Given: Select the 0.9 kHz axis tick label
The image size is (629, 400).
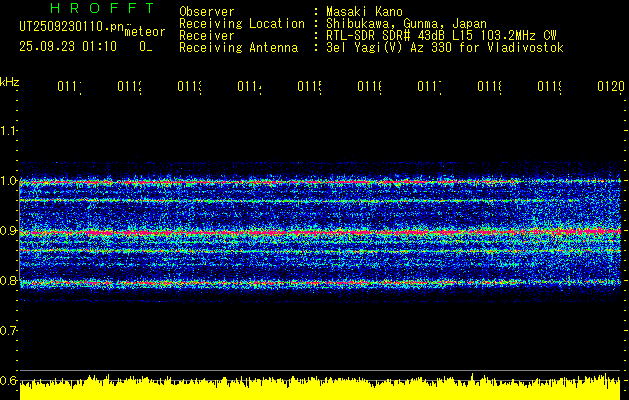Looking at the screenshot, I should click(9, 231).
